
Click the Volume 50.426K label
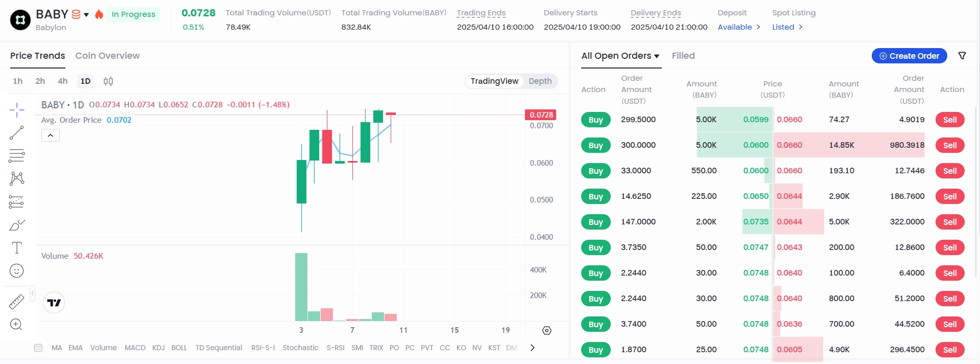[72, 256]
